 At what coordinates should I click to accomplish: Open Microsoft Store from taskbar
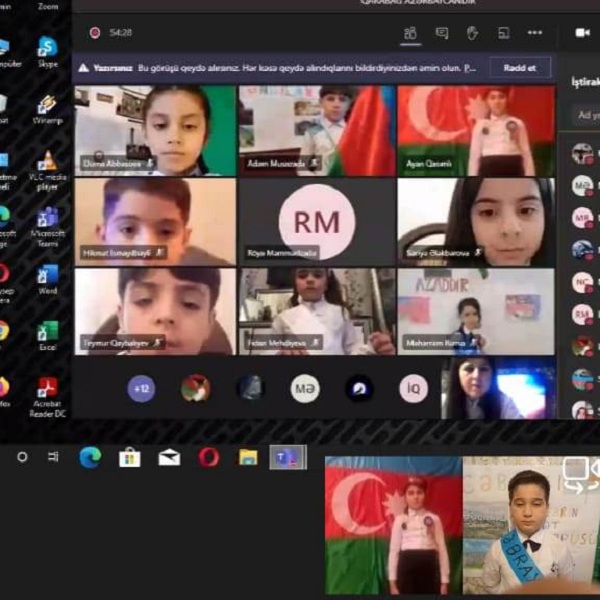(x=130, y=457)
